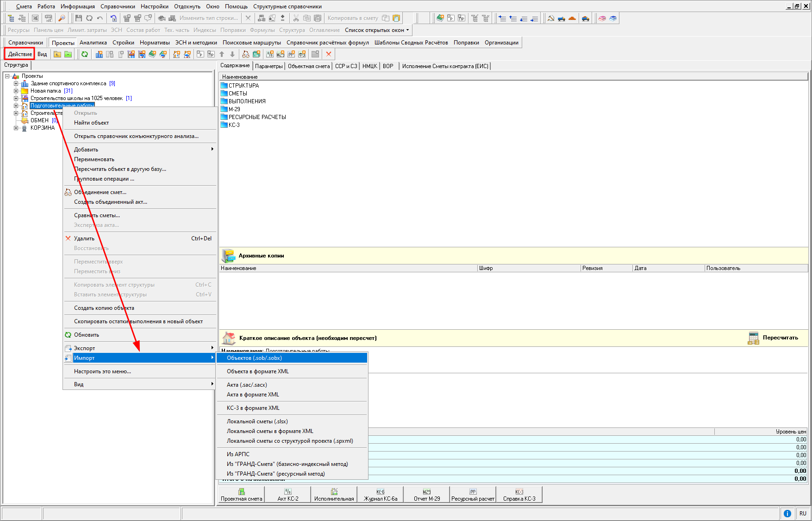Select 'Объекта в формате XML' import option
The width and height of the screenshot is (812, 521).
coord(258,371)
